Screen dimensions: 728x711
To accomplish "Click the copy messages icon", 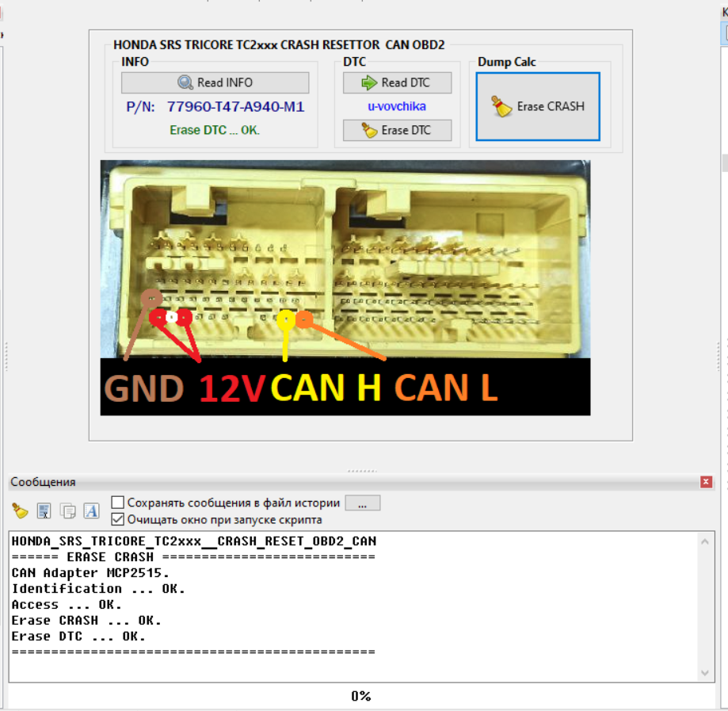I will (68, 510).
